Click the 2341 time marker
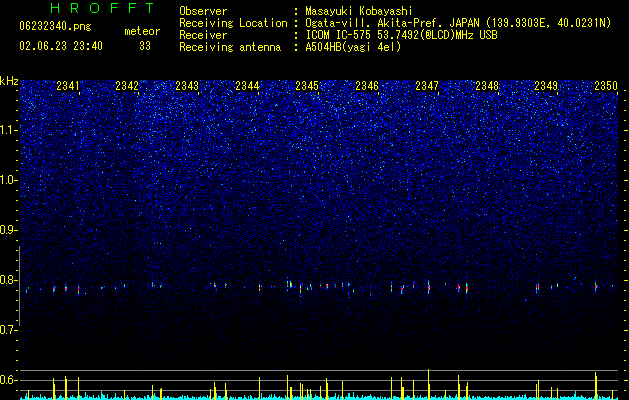The image size is (629, 400). 68,86
